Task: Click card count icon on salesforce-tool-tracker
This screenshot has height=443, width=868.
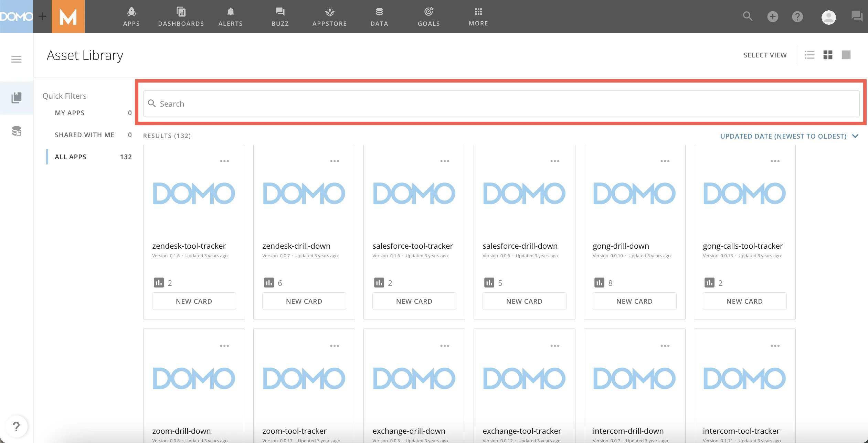Action: (379, 283)
